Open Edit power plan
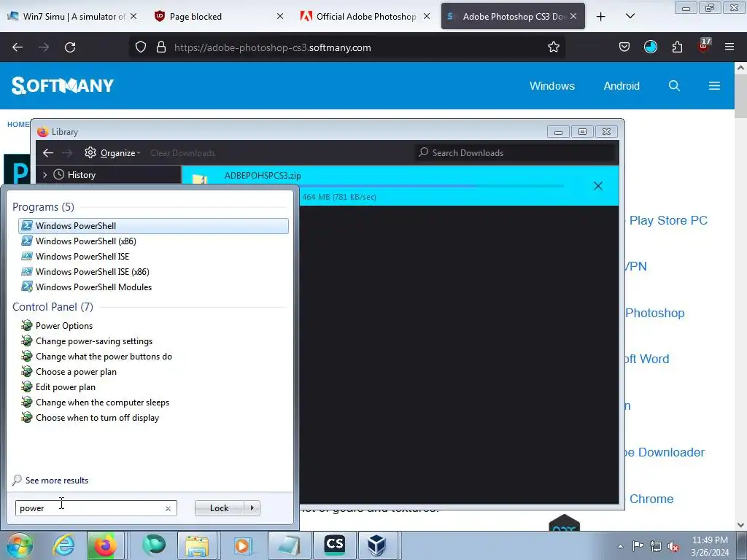 pos(153,386)
